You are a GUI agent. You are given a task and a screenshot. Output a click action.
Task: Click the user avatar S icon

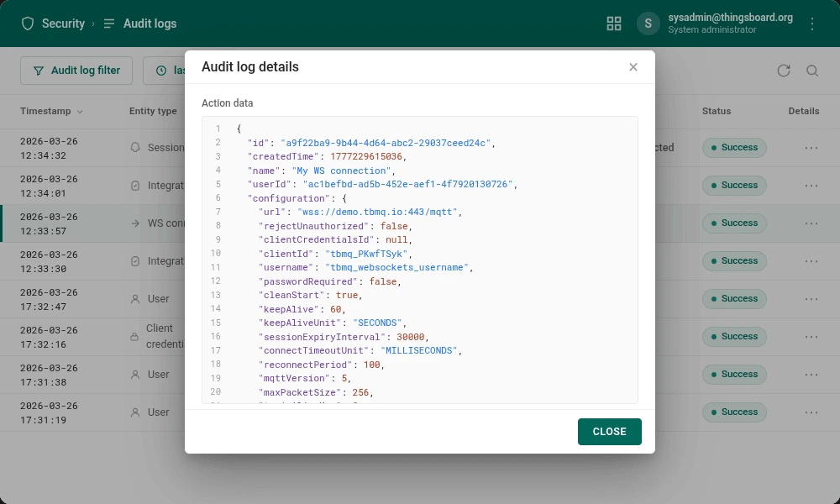coord(648,24)
